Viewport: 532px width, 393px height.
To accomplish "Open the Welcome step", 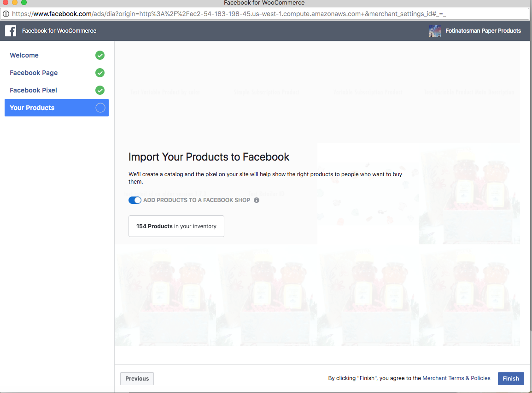I will [x=57, y=55].
